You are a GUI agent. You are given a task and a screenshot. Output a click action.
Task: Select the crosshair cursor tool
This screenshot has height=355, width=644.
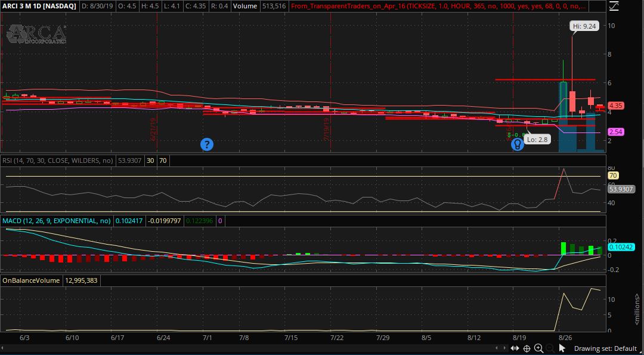528,348
